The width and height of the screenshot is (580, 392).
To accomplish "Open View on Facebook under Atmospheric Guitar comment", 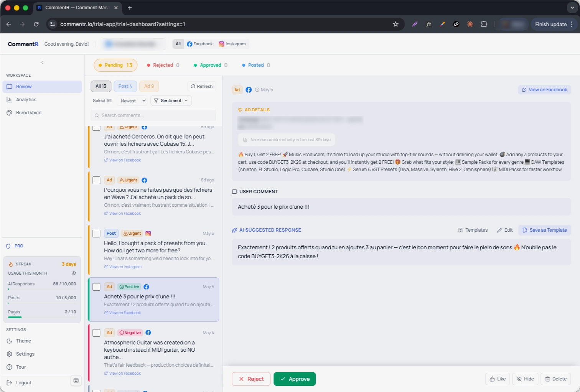I will click(x=122, y=374).
